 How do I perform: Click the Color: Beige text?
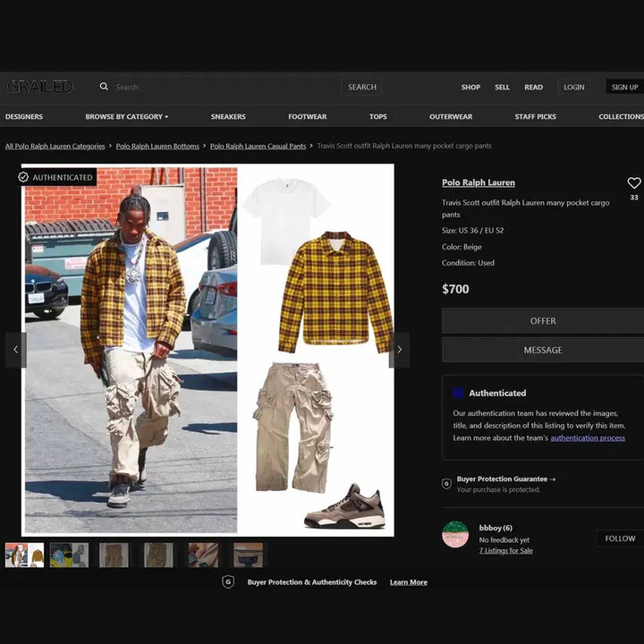click(x=462, y=247)
